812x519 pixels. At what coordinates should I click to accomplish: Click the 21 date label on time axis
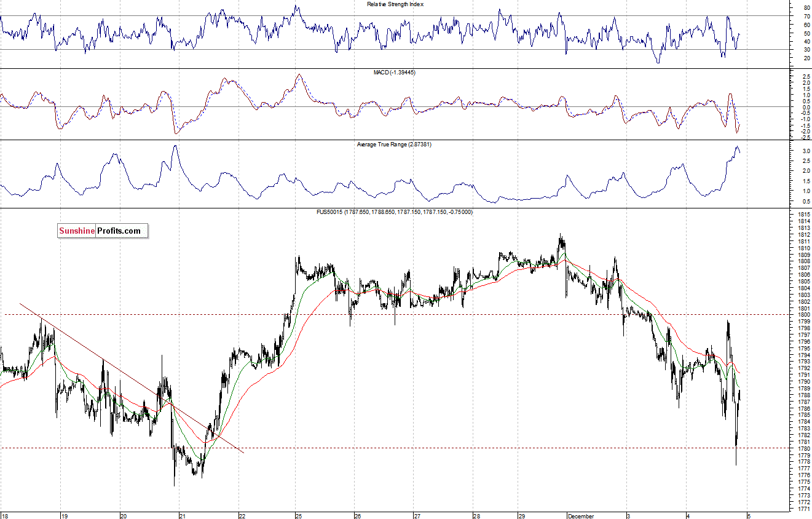pos(183,516)
